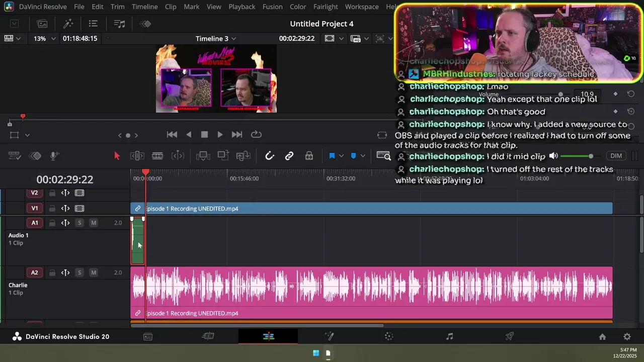Image resolution: width=644 pixels, height=362 pixels.
Task: Switch to the Fairlight page
Action: (450, 337)
